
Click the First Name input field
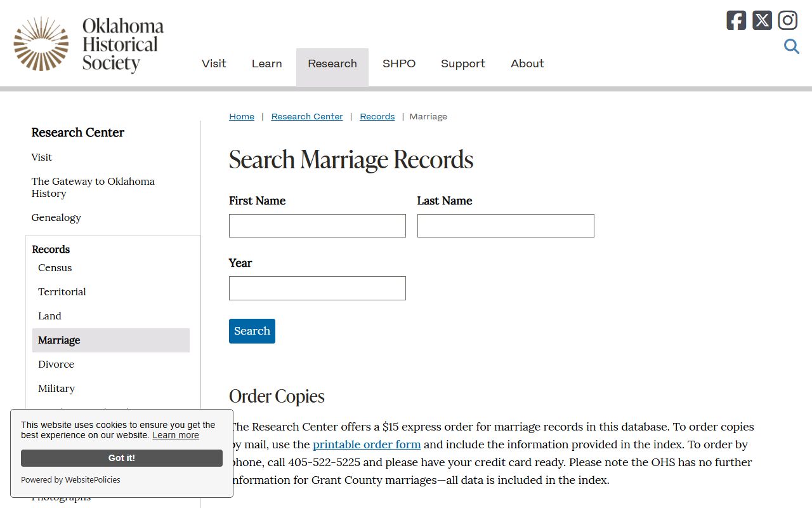[x=317, y=225]
